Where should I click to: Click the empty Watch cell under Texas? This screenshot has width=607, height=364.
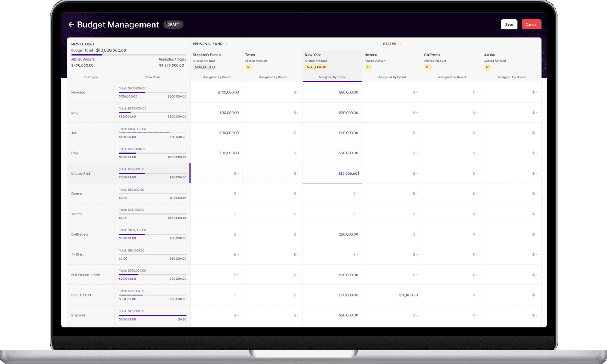tap(272, 214)
